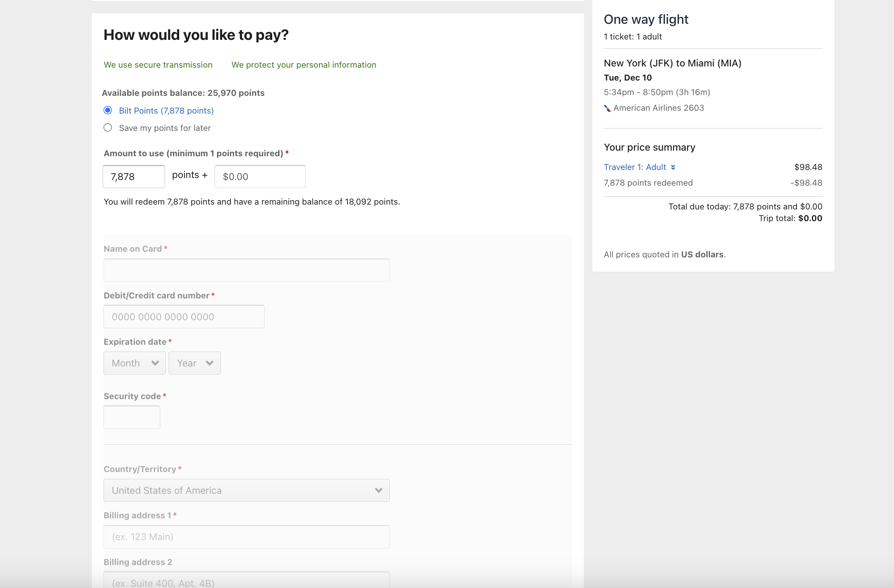
Task: Click the Security code field
Action: click(132, 417)
